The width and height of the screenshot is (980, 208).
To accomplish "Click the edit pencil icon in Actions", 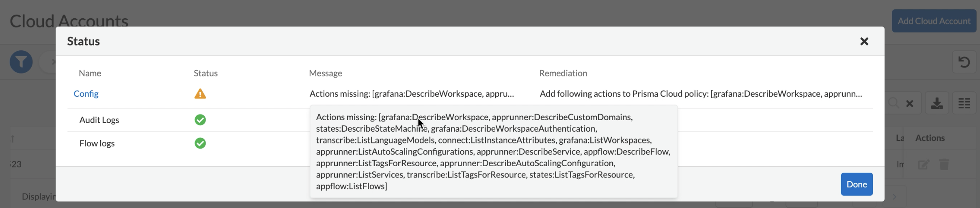I will tap(924, 165).
